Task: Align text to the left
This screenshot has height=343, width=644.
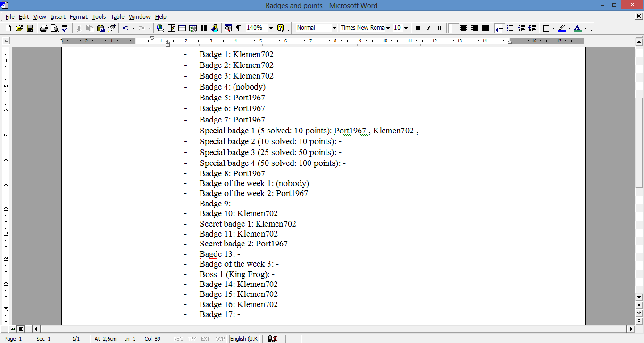Action: click(453, 28)
